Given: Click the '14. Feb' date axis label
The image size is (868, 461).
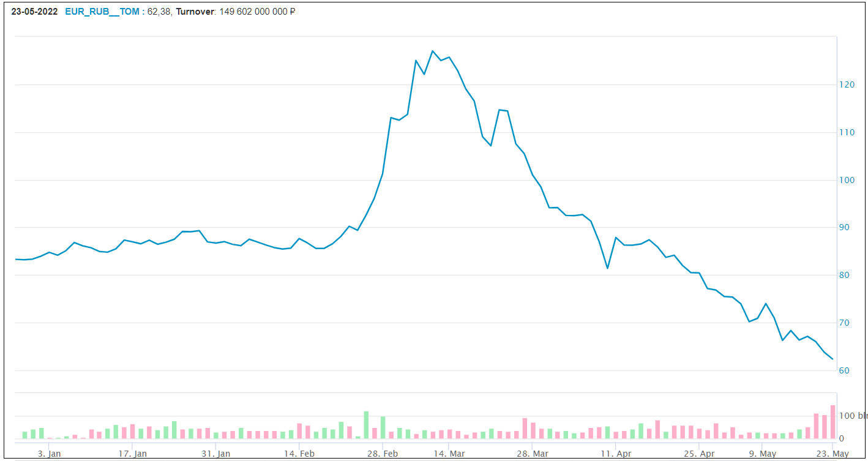Looking at the screenshot, I should (300, 454).
